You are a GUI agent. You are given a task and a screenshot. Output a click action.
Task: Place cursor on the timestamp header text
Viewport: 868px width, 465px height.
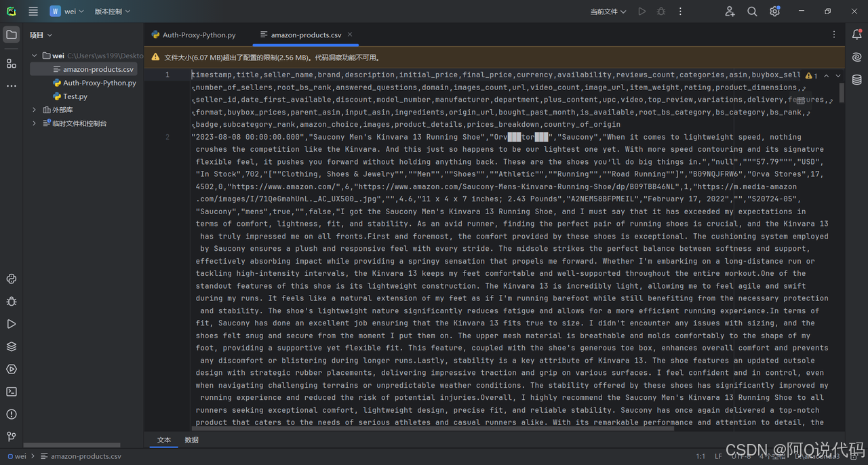click(x=212, y=75)
